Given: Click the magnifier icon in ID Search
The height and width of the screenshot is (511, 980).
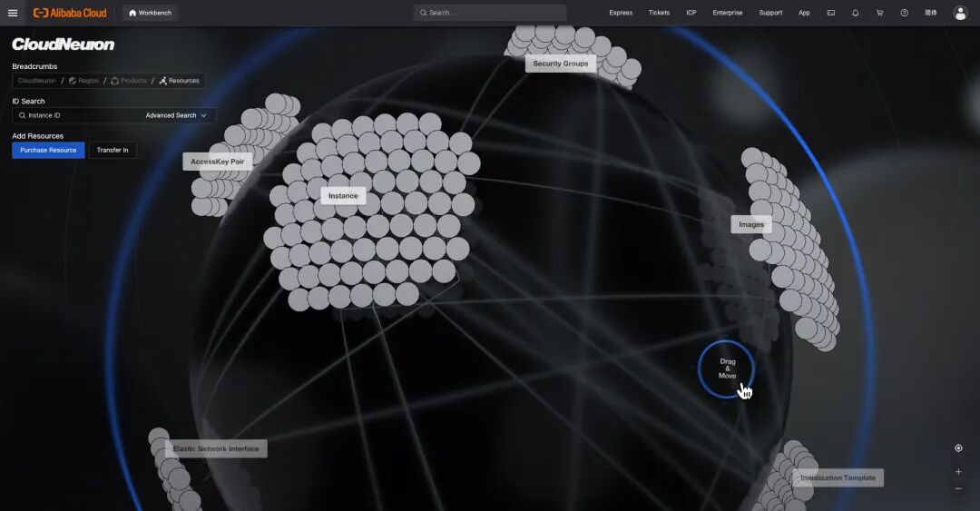Looking at the screenshot, I should [x=22, y=115].
